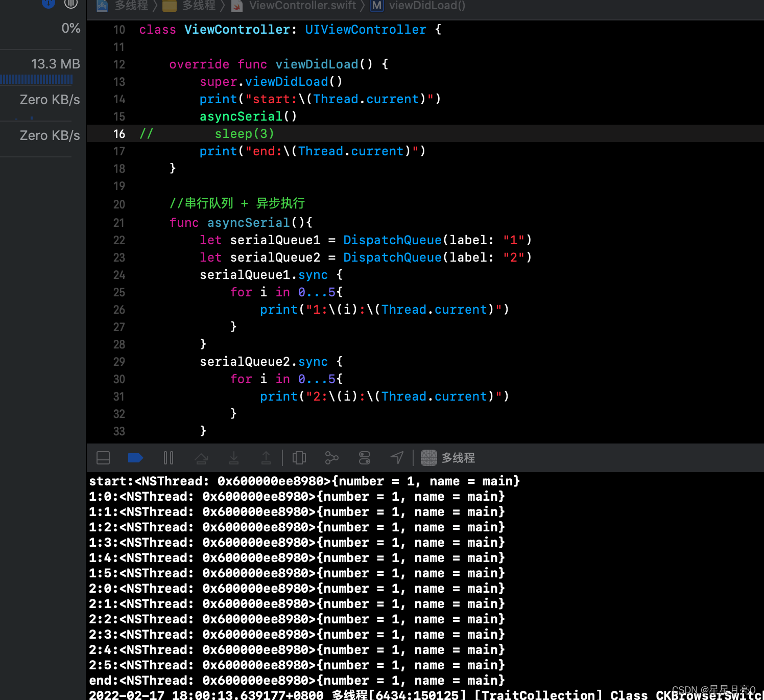Open the Disk gauge below the memory graph
This screenshot has width=764, height=700.
(50, 100)
